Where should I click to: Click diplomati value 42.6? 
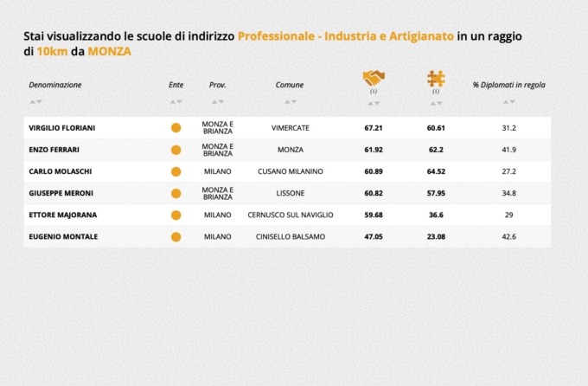point(508,237)
